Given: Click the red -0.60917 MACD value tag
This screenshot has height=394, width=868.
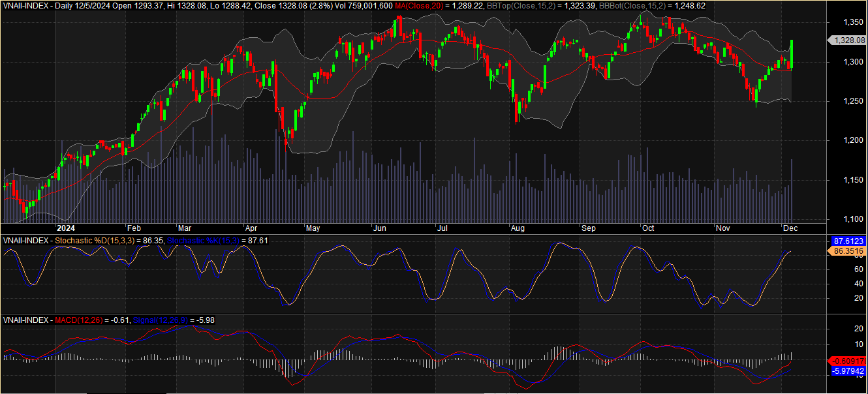Looking at the screenshot, I should 847,361.
